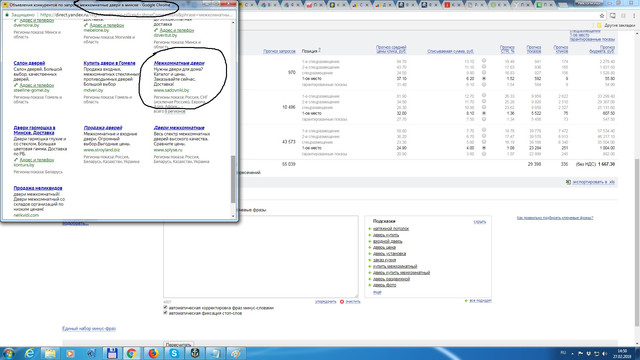The width and height of the screenshot is (640, 360).
Task: Click 'Прогноз показов' column header
Action: pyautogui.click(x=534, y=49)
